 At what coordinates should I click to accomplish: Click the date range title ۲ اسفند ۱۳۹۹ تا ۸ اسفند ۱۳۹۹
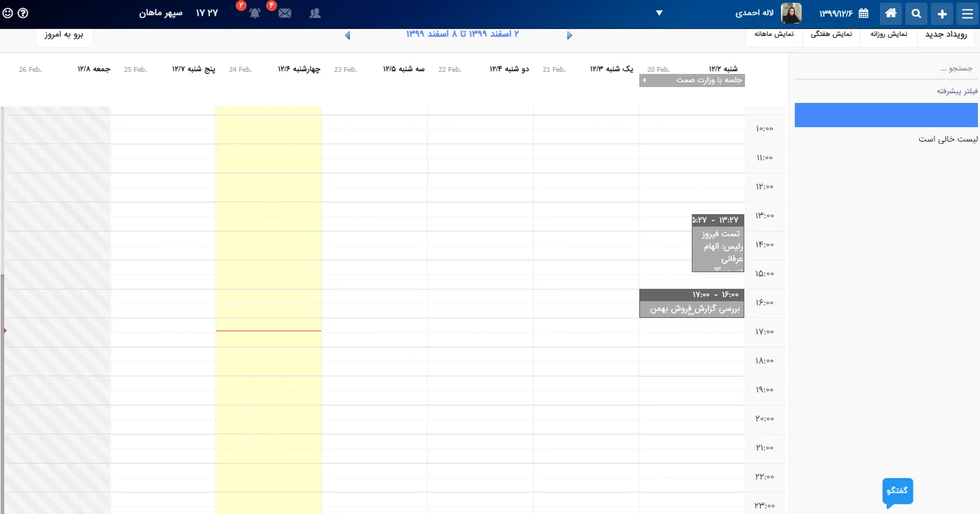tap(462, 34)
